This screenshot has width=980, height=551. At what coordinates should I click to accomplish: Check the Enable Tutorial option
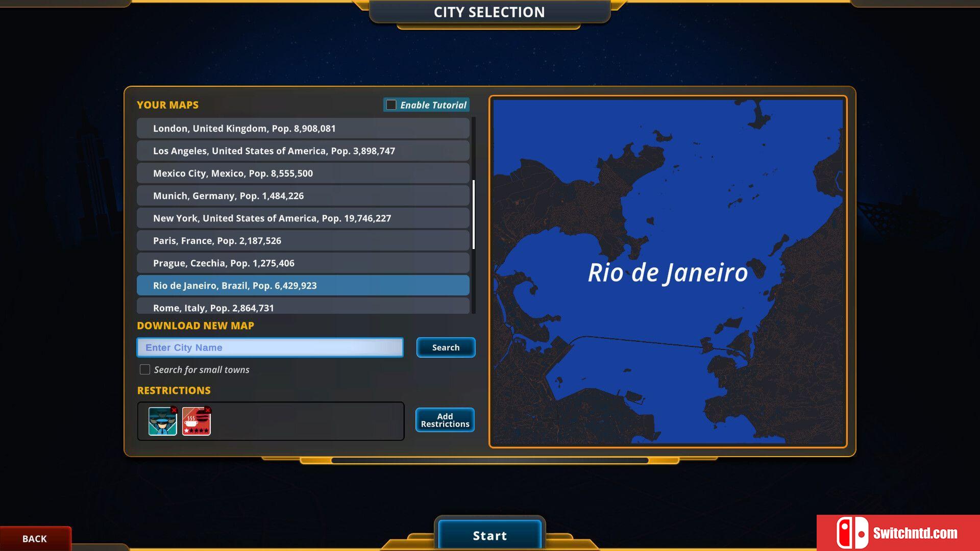tap(390, 104)
